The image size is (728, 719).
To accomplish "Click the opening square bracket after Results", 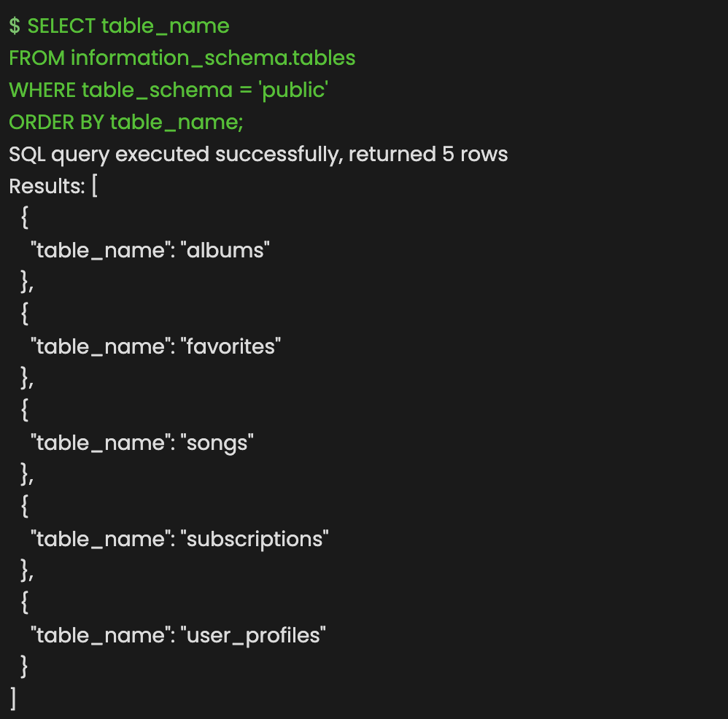I will 95,187.
